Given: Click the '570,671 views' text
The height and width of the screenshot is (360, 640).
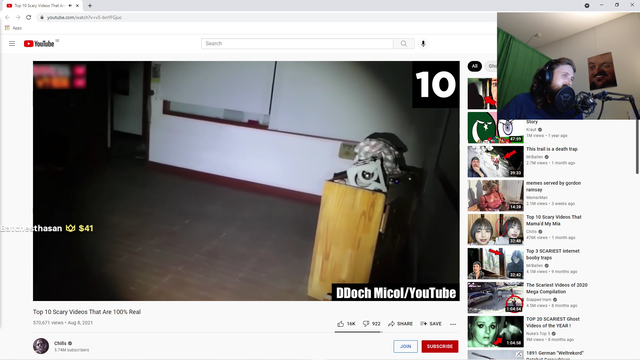Looking at the screenshot, I should [x=48, y=322].
